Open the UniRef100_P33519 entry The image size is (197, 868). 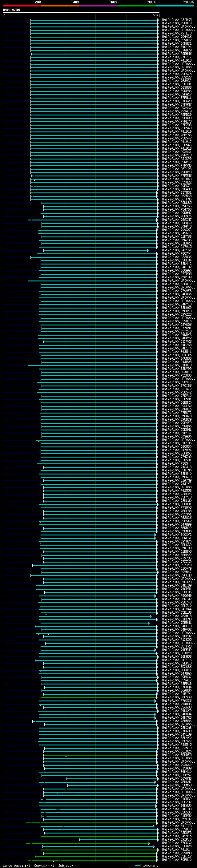pos(176,748)
